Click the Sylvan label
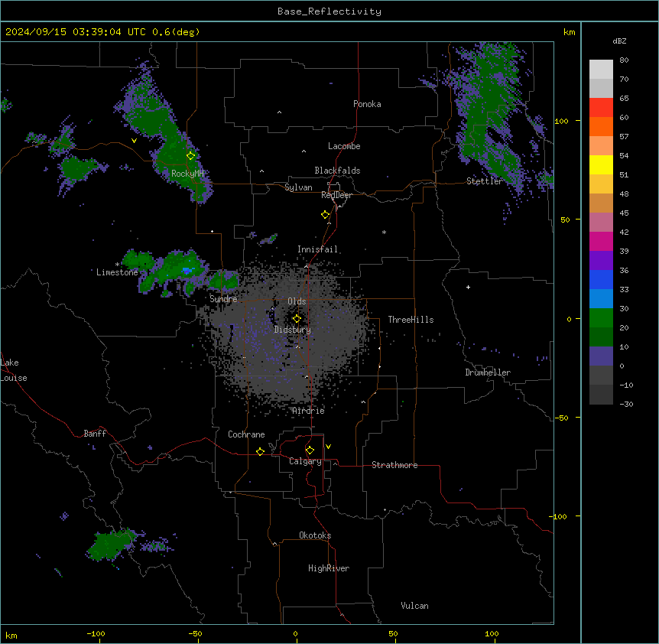Image resolution: width=659 pixels, height=644 pixels. (x=298, y=187)
